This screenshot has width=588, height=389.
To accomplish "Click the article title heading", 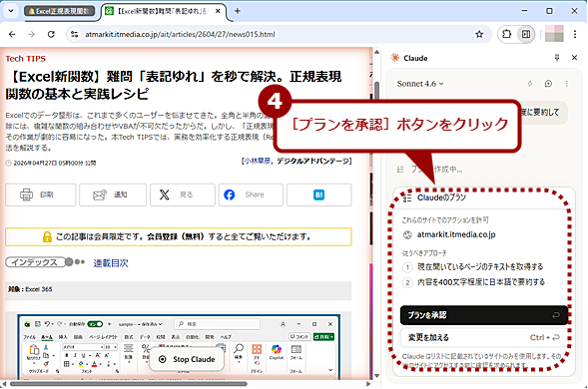I will click(x=174, y=85).
